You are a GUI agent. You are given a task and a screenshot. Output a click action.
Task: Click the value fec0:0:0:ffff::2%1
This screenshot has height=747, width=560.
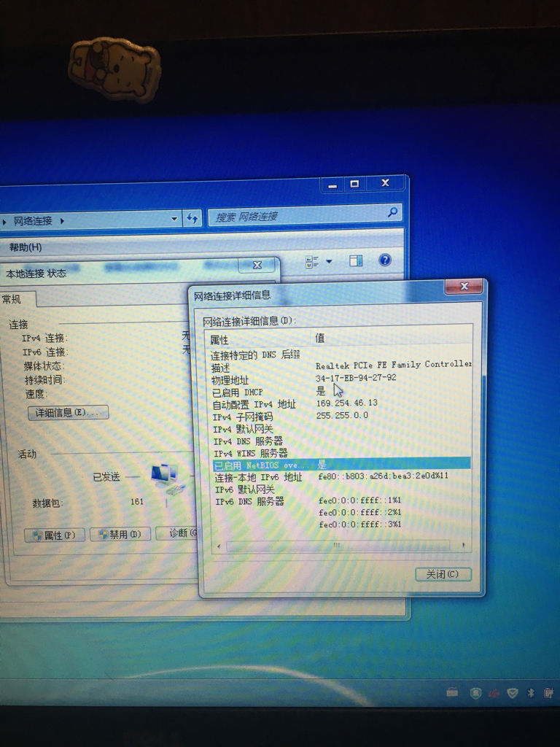pyautogui.click(x=360, y=512)
